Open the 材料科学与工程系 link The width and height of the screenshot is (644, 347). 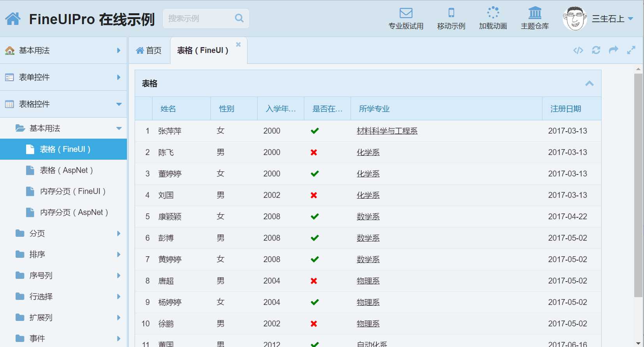pyautogui.click(x=387, y=131)
